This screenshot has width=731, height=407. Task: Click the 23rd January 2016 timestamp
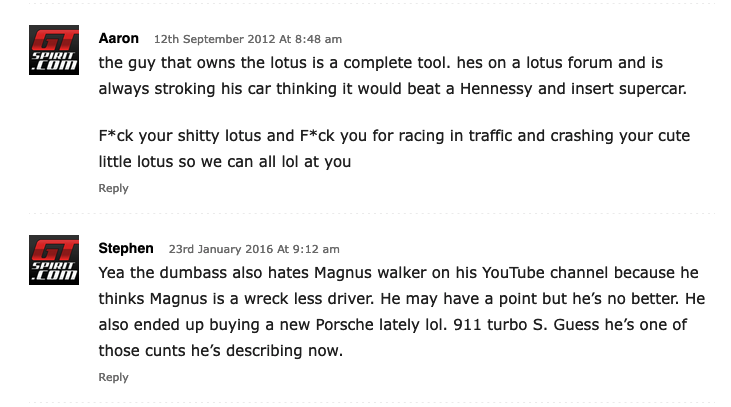coord(254,249)
